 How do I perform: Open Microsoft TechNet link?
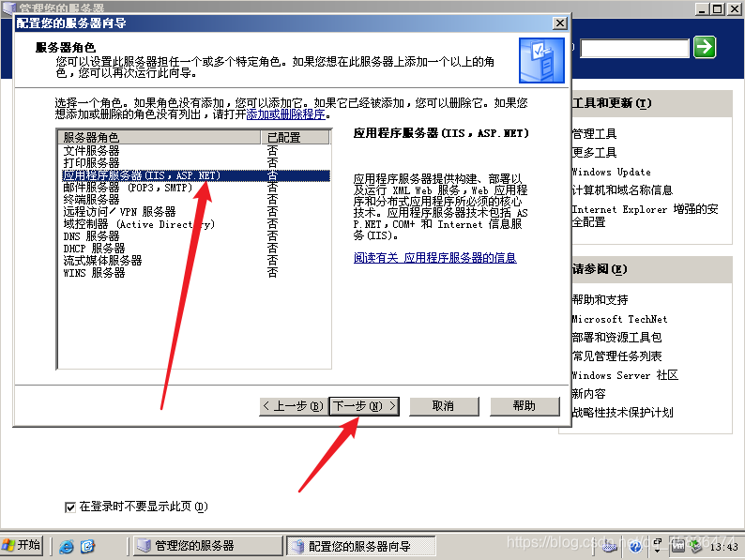point(619,319)
